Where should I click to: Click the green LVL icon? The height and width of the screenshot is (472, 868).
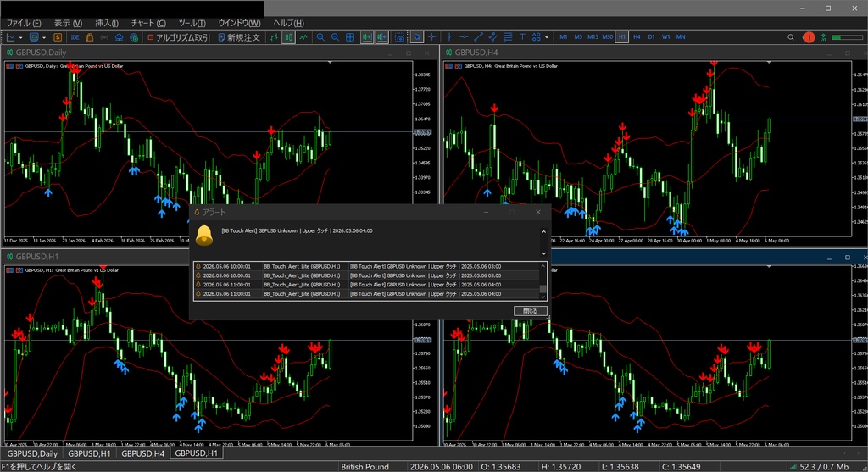823,37
